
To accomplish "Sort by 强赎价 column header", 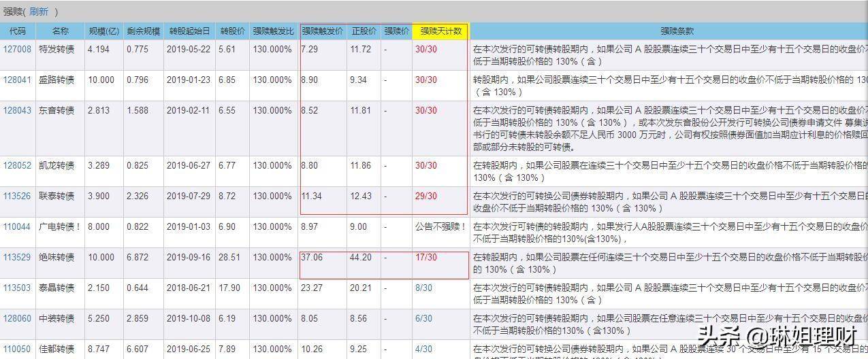I will (396, 31).
